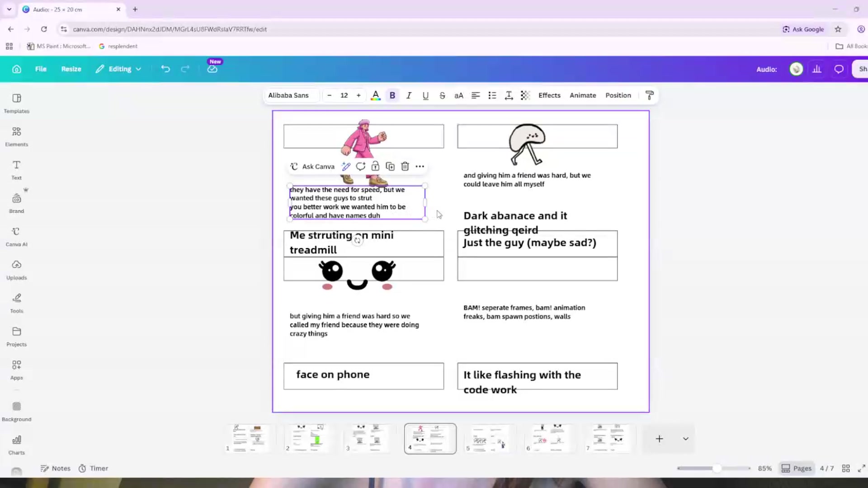Select page 2 thumbnail
The image size is (868, 488).
[x=309, y=438]
